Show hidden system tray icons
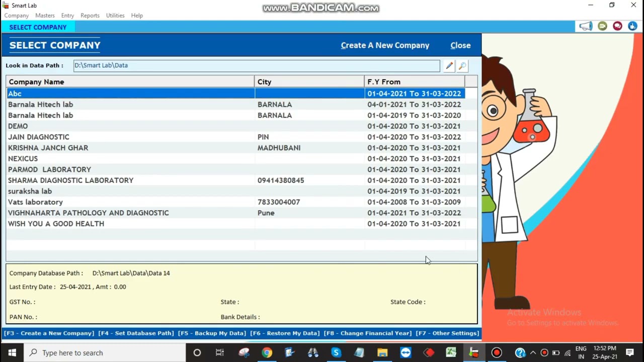This screenshot has width=644, height=362. [x=533, y=352]
